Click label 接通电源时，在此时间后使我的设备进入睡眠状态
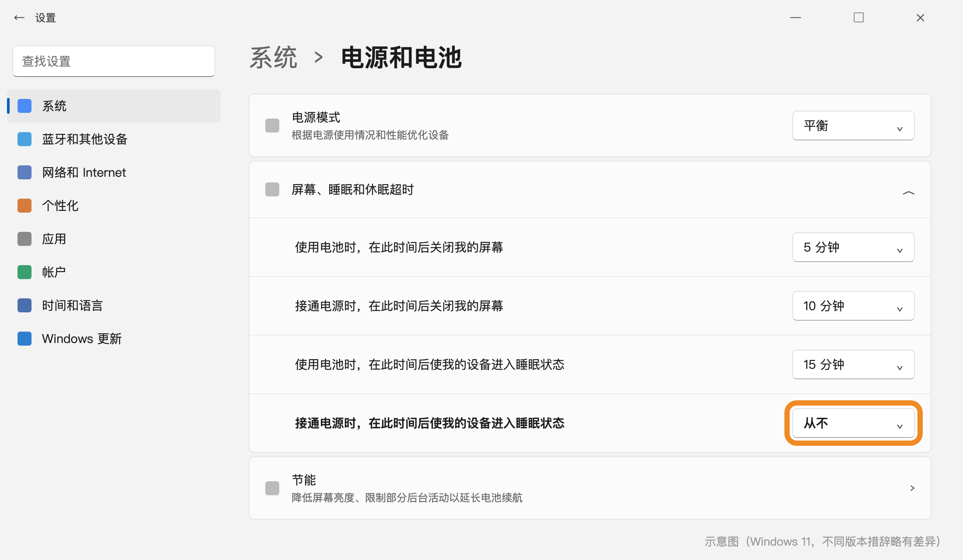Screen dimensions: 963x560 (430, 423)
